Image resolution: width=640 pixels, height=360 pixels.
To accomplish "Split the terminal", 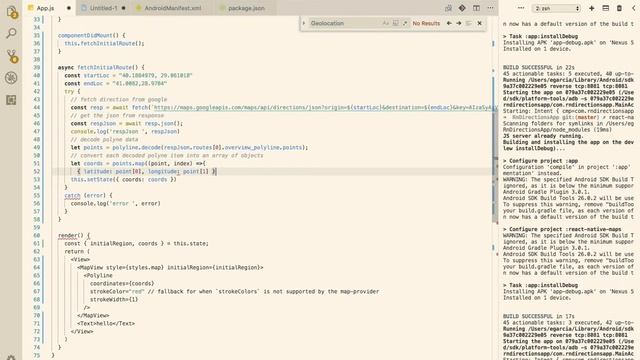I will pos(606,8).
